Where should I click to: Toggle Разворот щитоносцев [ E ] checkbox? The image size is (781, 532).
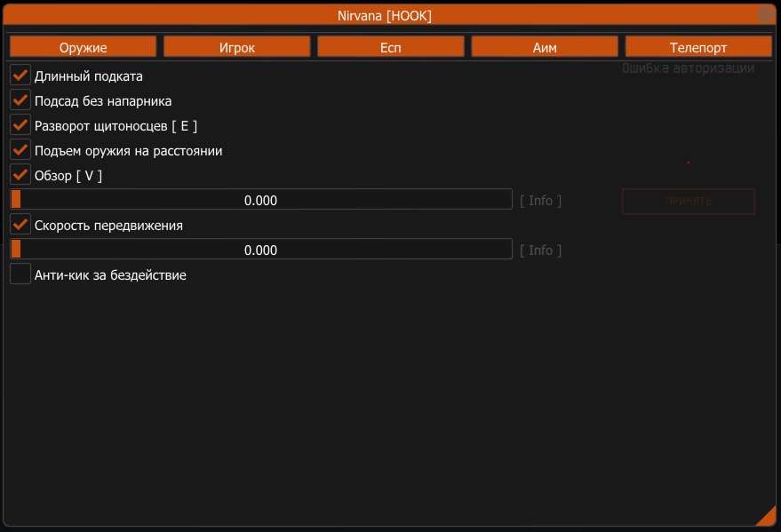[20, 125]
